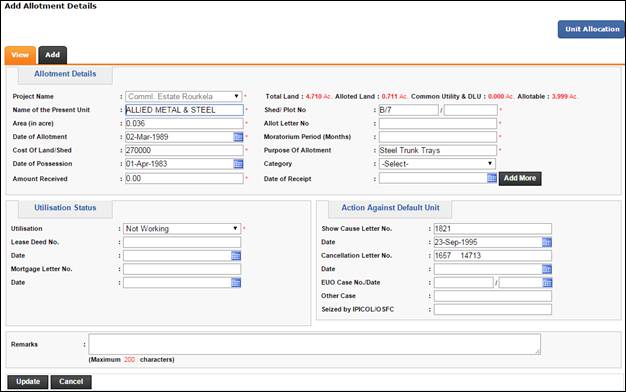This screenshot has width=626, height=392.
Task: Open calendar for Mortgage Letter date
Action: coord(236,283)
